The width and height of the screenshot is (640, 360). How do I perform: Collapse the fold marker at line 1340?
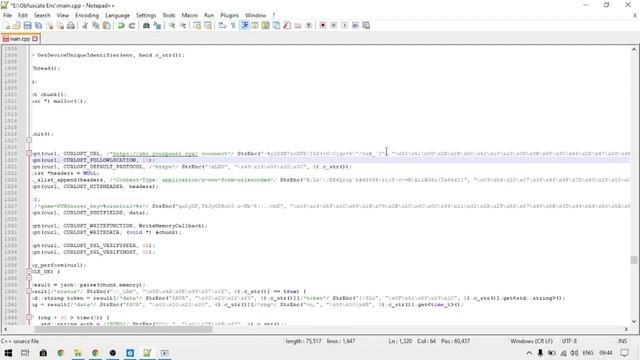pos(29,291)
